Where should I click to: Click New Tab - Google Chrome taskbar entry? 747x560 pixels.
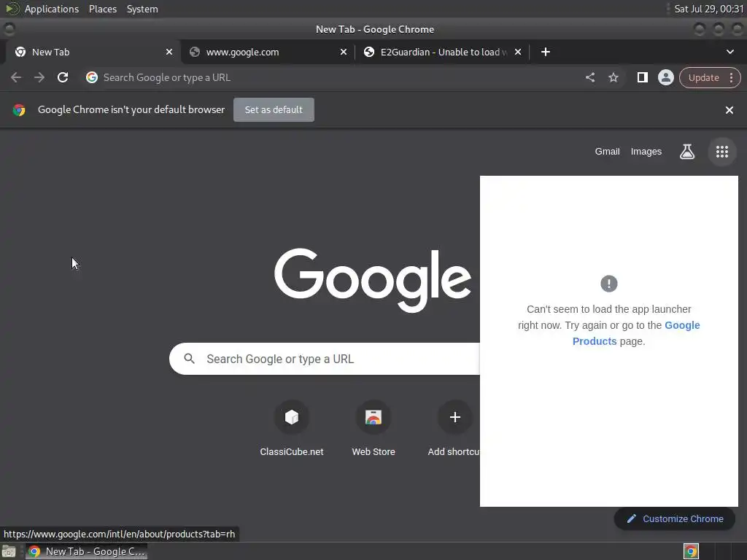[x=87, y=551]
